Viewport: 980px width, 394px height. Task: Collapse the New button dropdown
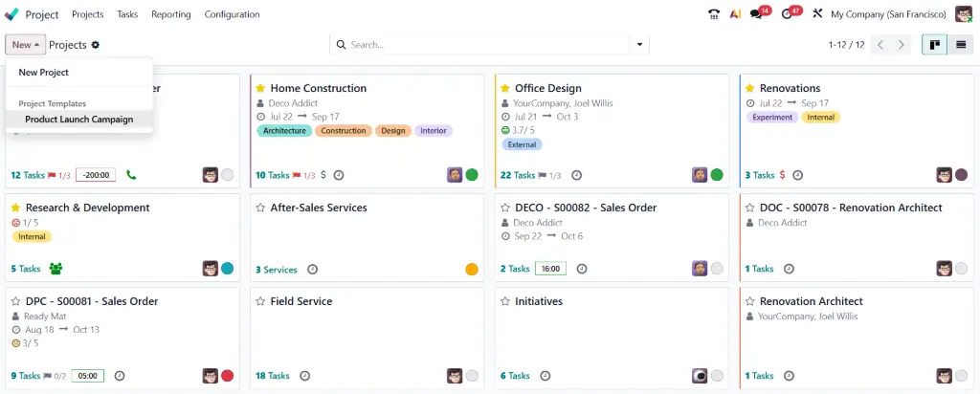coord(26,45)
